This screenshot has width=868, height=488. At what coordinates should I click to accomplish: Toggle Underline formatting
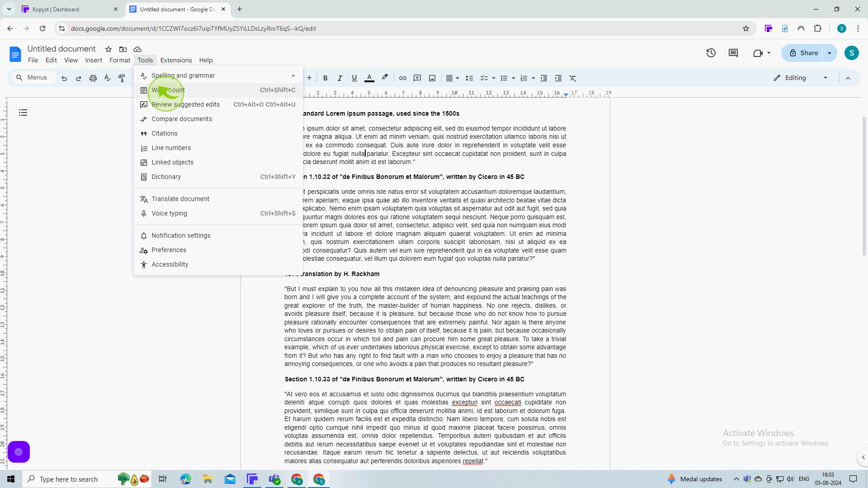point(354,78)
